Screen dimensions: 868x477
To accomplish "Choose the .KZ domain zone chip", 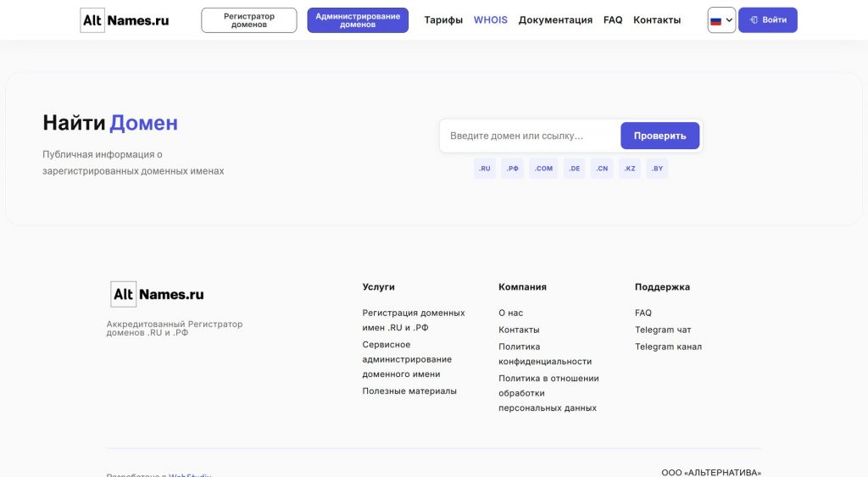I will [630, 169].
